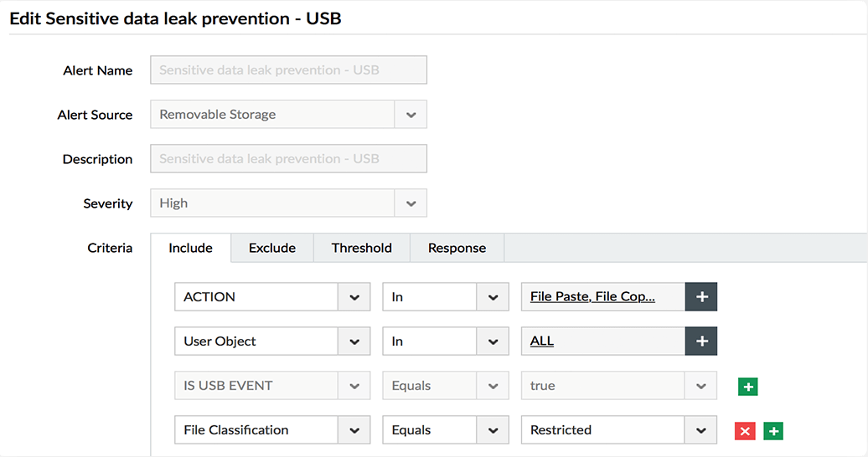Add criterion after File Classification row

773,431
